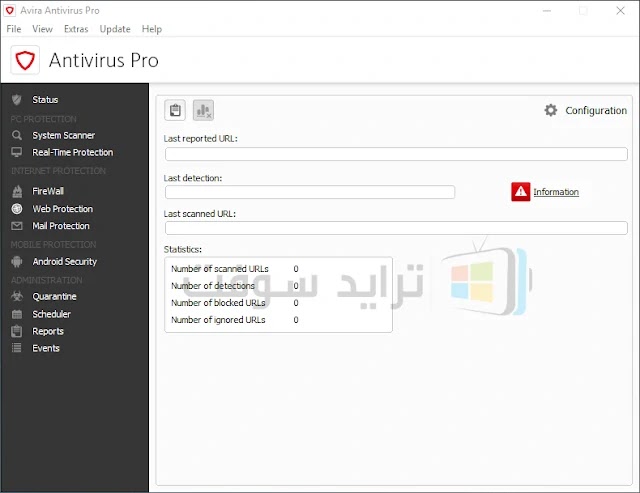Close the Avira Antivirus Pro window
This screenshot has height=493, width=640.
click(620, 11)
